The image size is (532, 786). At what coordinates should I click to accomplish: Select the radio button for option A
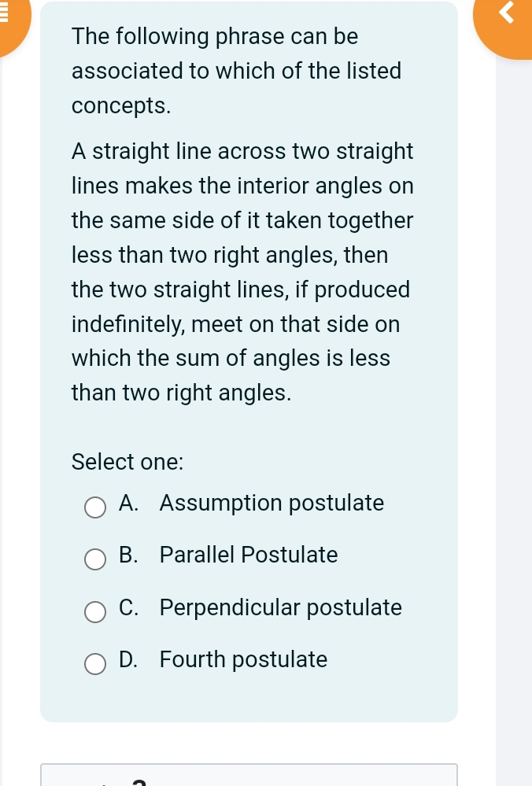95,507
